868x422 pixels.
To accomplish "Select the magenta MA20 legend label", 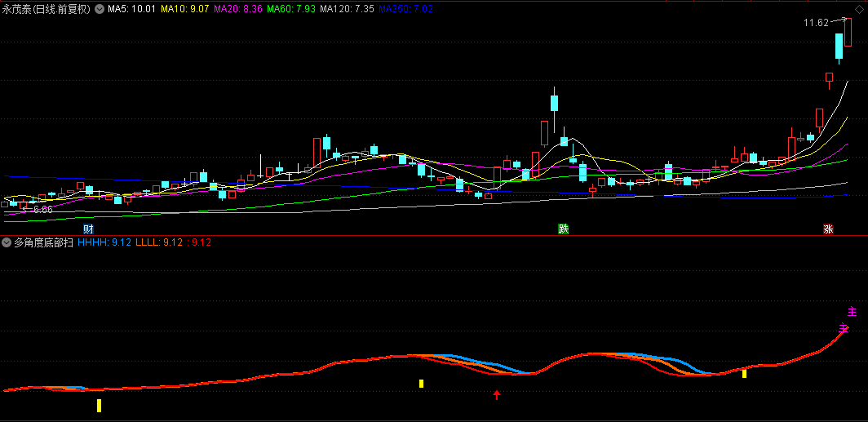I will click(x=237, y=9).
